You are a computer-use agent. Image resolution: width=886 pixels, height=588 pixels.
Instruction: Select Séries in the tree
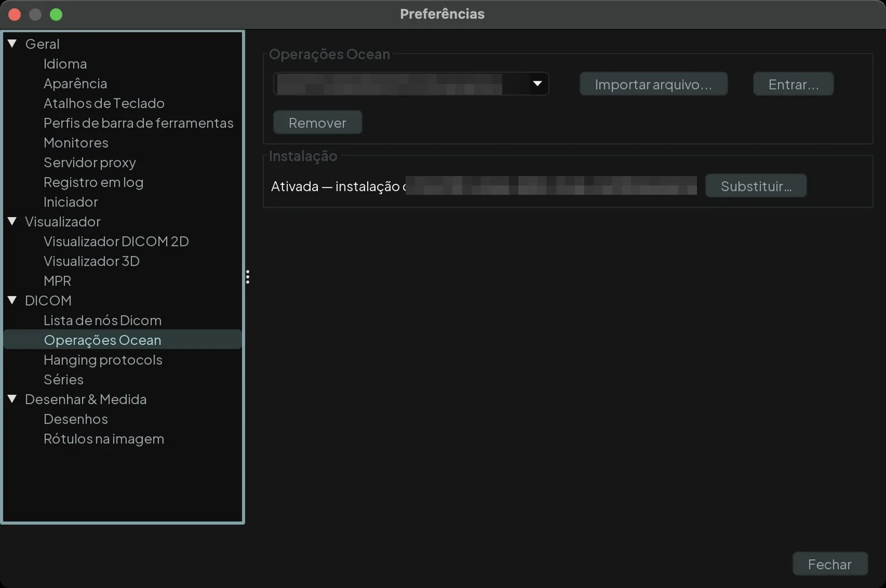pos(64,380)
